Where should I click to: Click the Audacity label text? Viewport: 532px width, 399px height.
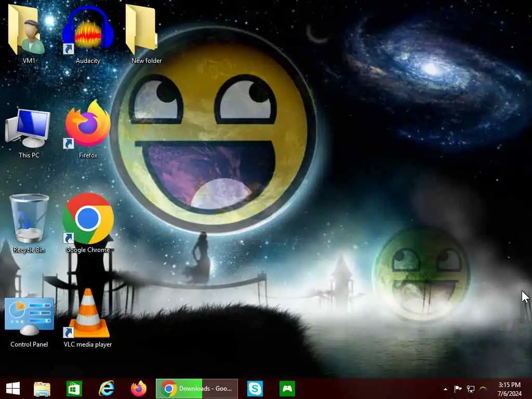tap(88, 61)
